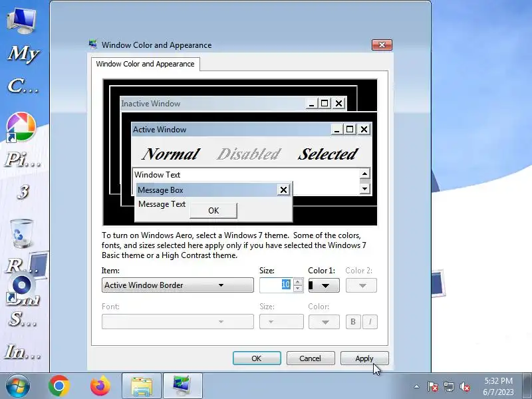The image size is (532, 399).
Task: Open My Computer desktop icon
Action: [x=21, y=21]
